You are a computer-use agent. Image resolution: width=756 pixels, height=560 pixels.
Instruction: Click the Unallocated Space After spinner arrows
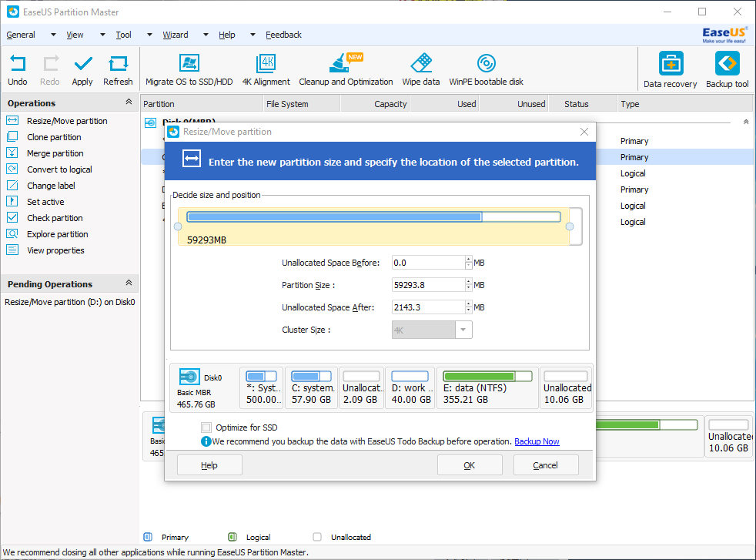468,307
